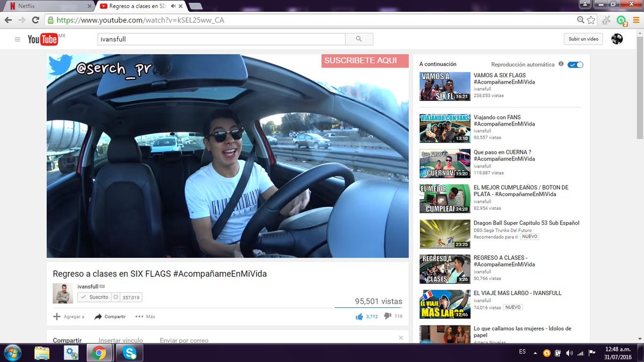Open a new tab button
The width and height of the screenshot is (644, 362).
195,6
